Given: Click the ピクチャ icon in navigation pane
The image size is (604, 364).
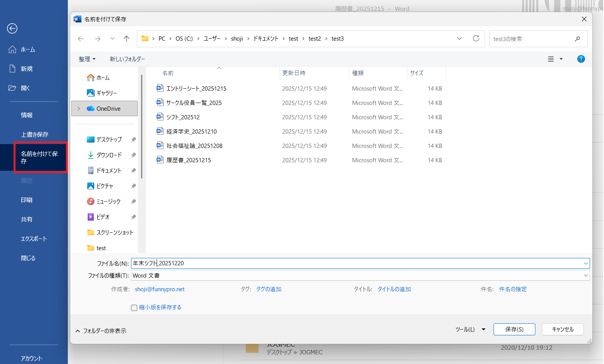Looking at the screenshot, I should (91, 186).
